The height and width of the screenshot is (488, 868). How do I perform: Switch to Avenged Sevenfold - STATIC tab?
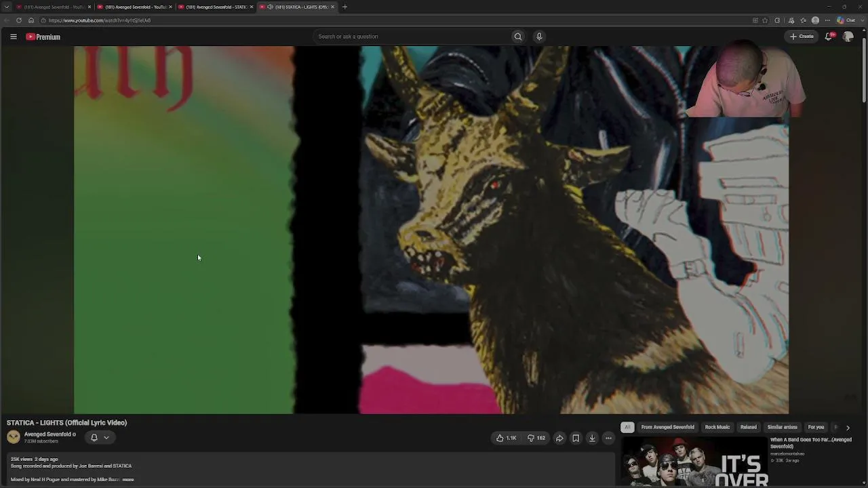pos(215,7)
